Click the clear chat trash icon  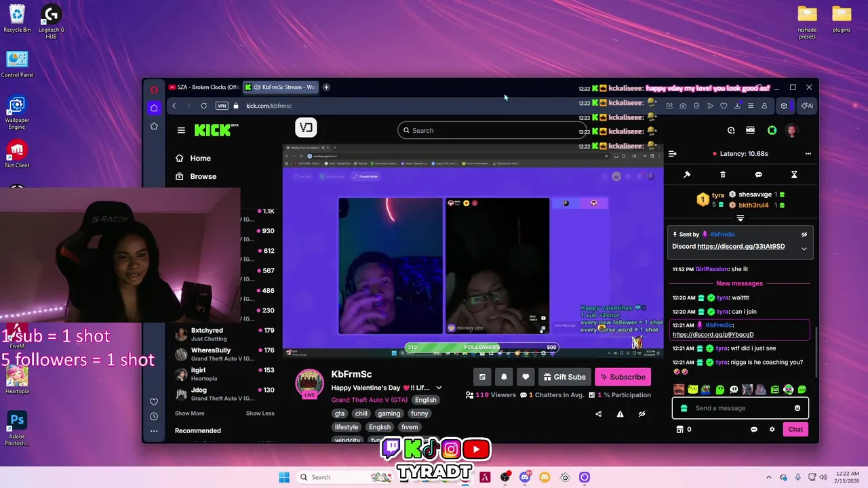pos(723,175)
